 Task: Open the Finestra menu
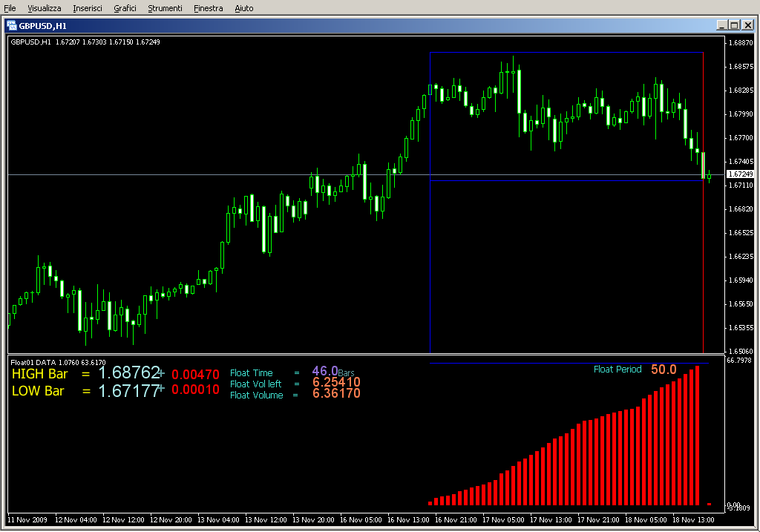(x=208, y=8)
